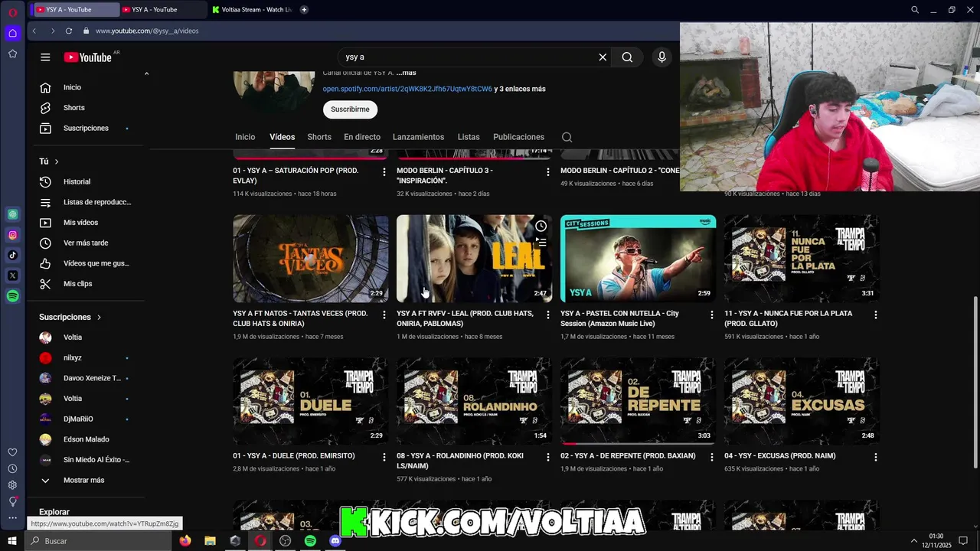Open TikTok in the Opera sidebar
Viewport: 980px width, 551px height.
tap(12, 255)
